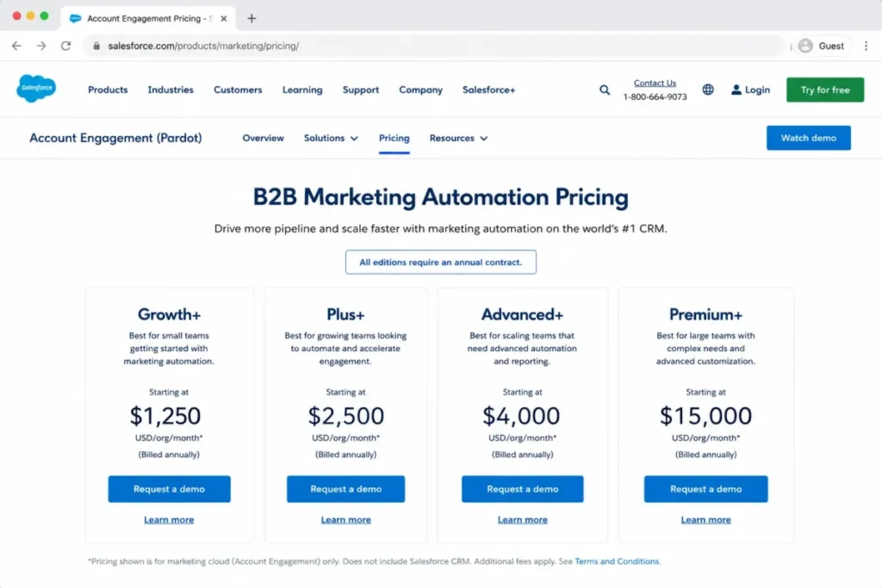The height and width of the screenshot is (588, 882).
Task: Select the Pricing tab
Action: 394,139
